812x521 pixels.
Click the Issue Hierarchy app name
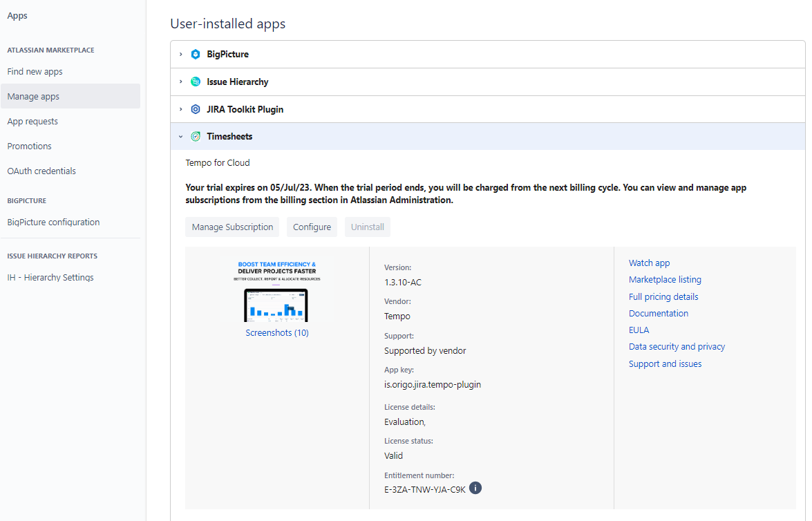point(237,82)
